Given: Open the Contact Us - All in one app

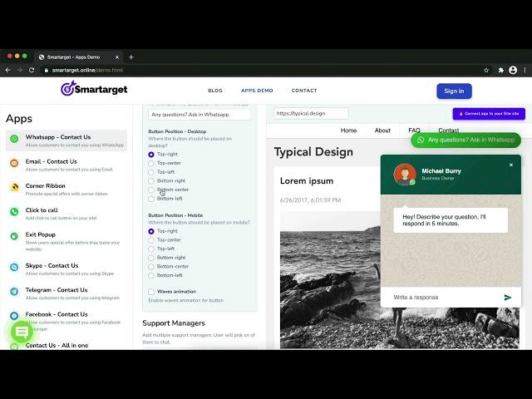Looking at the screenshot, I should 57,345.
